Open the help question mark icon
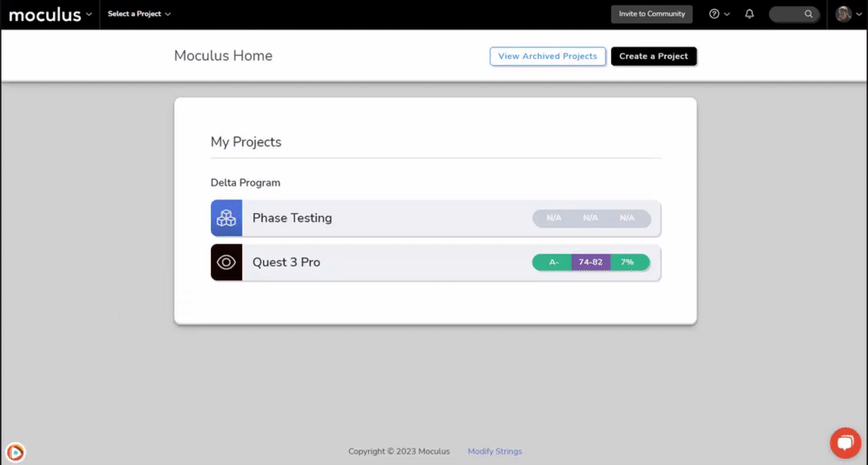This screenshot has width=868, height=465. 714,14
